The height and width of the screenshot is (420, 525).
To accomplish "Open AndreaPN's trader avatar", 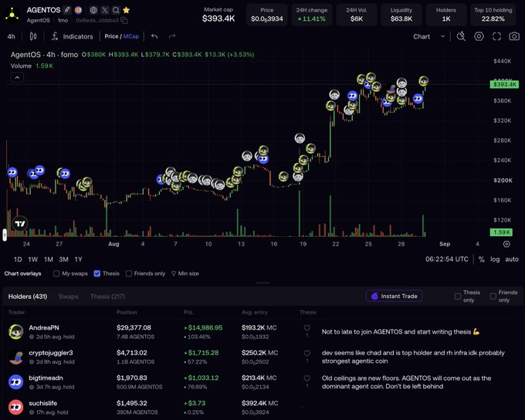I will click(15, 331).
